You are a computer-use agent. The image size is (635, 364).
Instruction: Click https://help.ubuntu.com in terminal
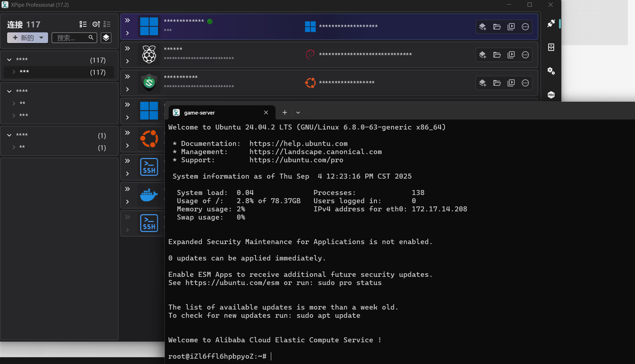click(298, 143)
